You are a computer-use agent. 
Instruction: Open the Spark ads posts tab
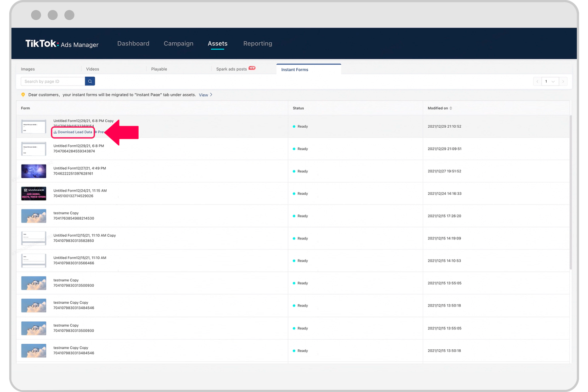pos(232,69)
